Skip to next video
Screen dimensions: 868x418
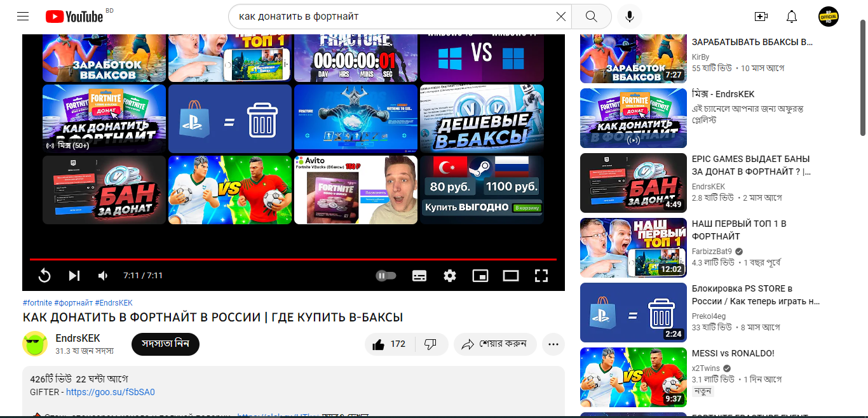pyautogui.click(x=74, y=276)
